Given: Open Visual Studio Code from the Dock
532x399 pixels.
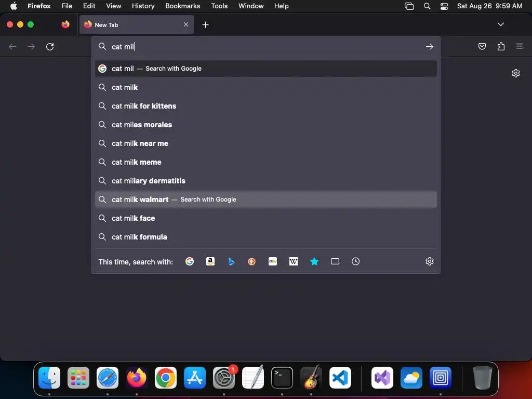Looking at the screenshot, I should [x=340, y=377].
